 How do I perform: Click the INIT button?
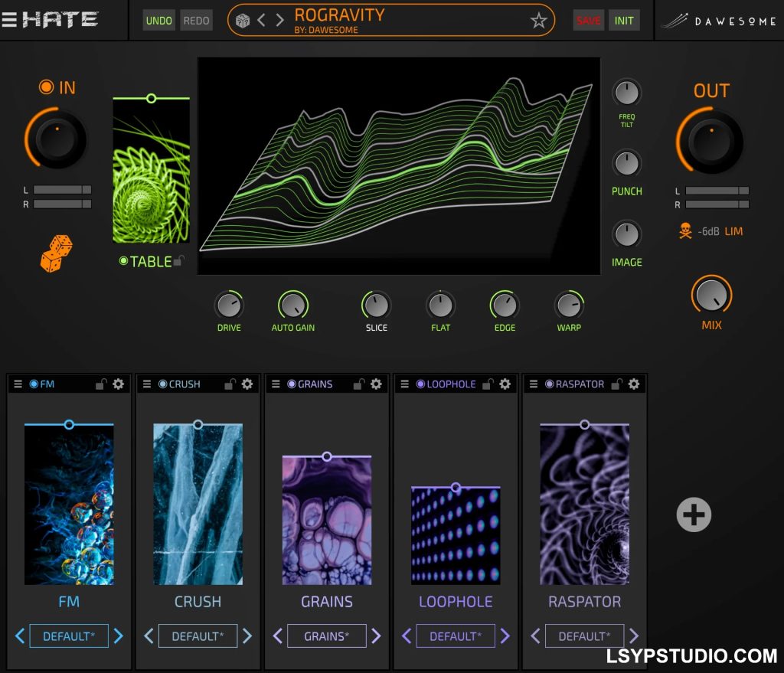pyautogui.click(x=624, y=21)
